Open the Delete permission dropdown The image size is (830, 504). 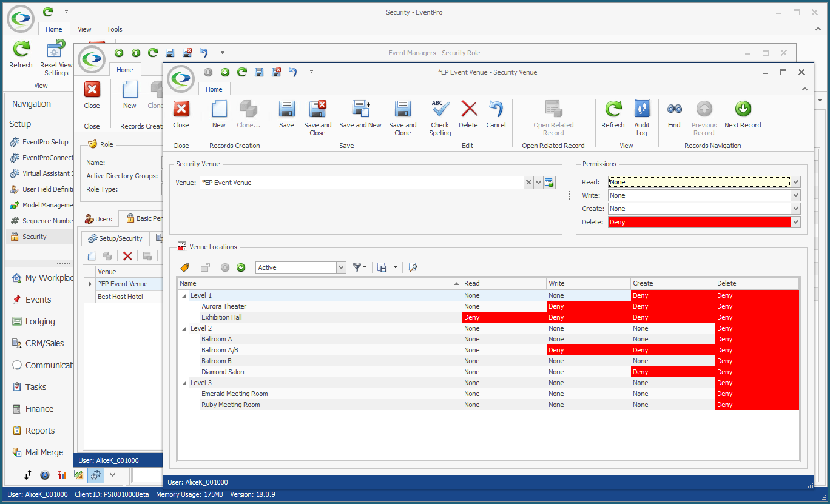pyautogui.click(x=795, y=222)
